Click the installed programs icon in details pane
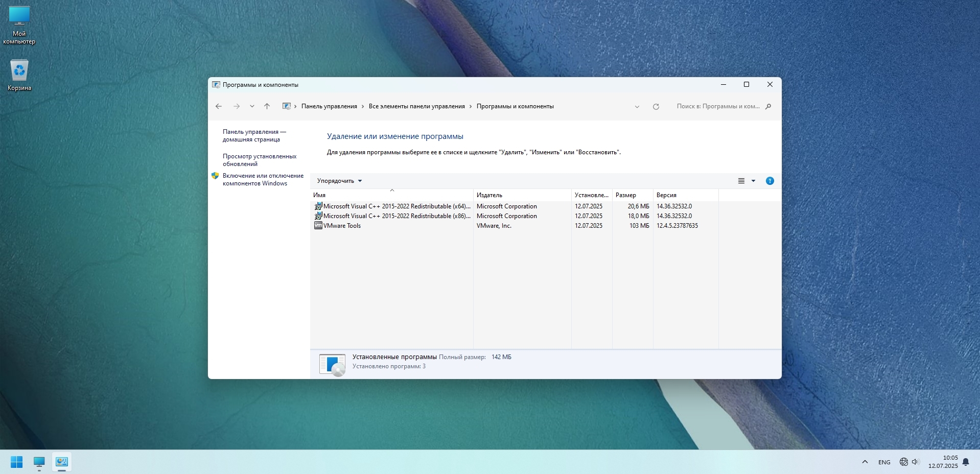The height and width of the screenshot is (474, 980). click(332, 365)
